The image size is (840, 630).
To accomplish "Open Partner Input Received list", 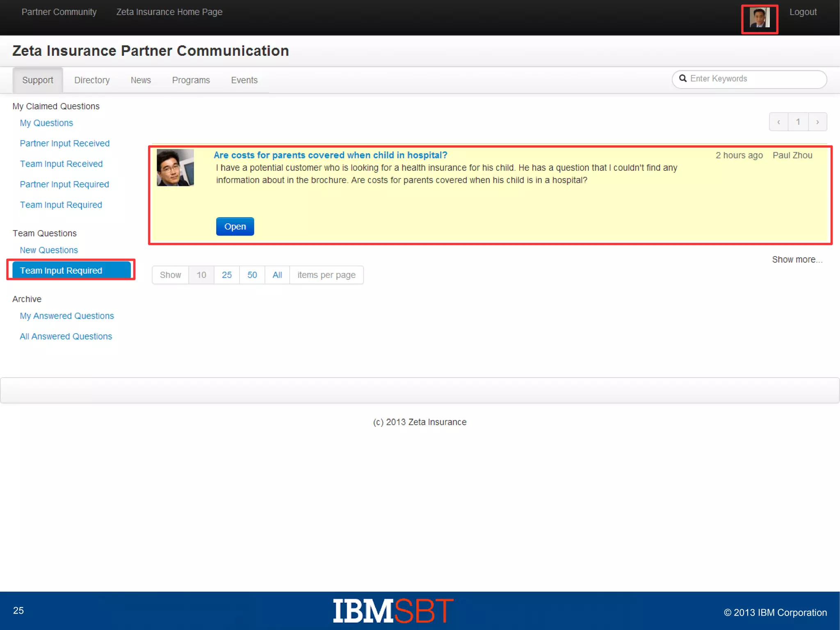I will [65, 144].
